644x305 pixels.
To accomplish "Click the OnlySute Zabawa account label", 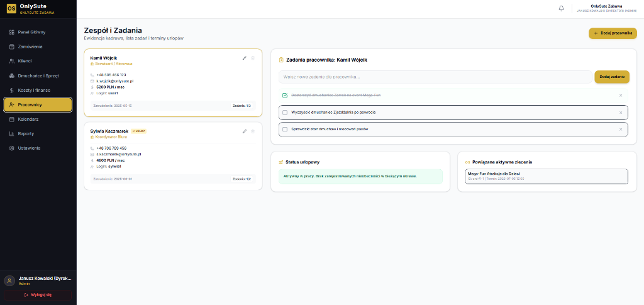I will point(606,6).
